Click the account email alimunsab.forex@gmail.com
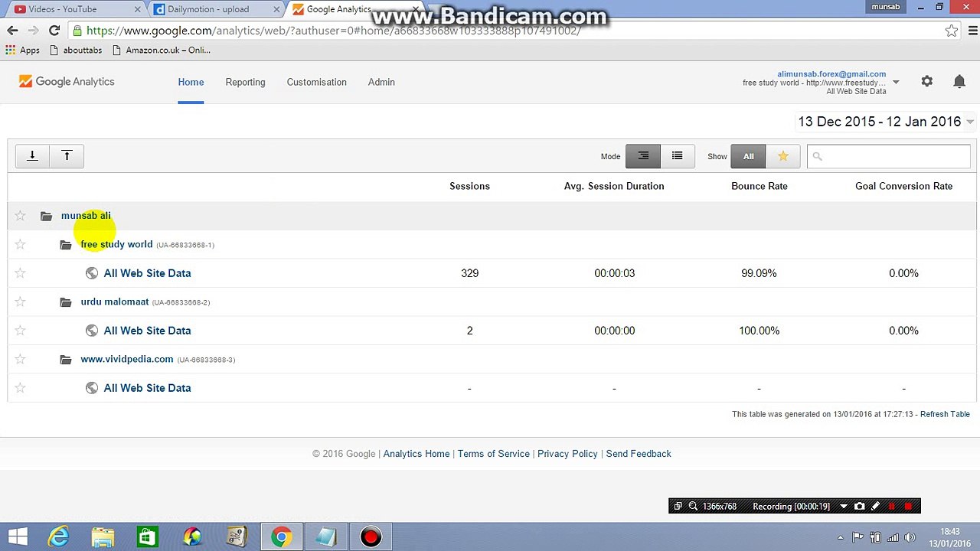Viewport: 980px width, 551px height. [831, 74]
